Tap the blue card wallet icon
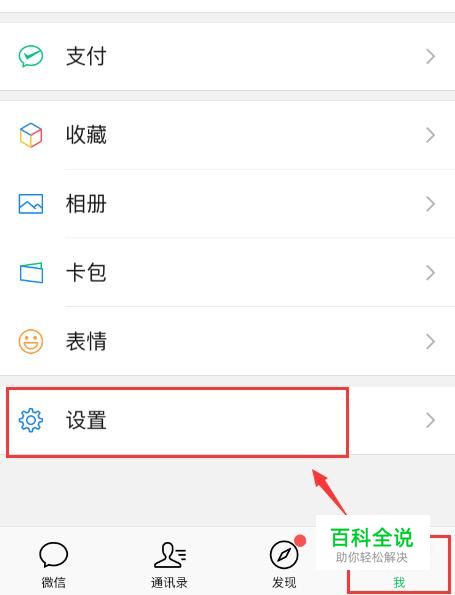455x595 pixels. 31,272
